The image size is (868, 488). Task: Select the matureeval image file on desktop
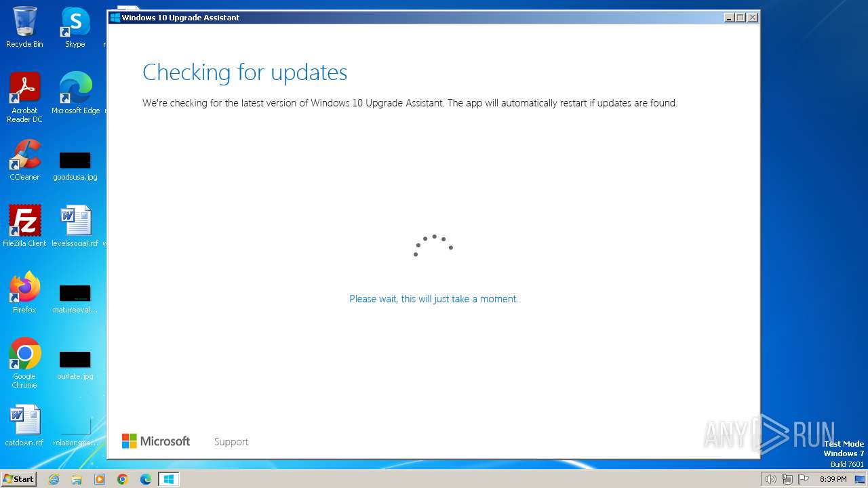(75, 299)
